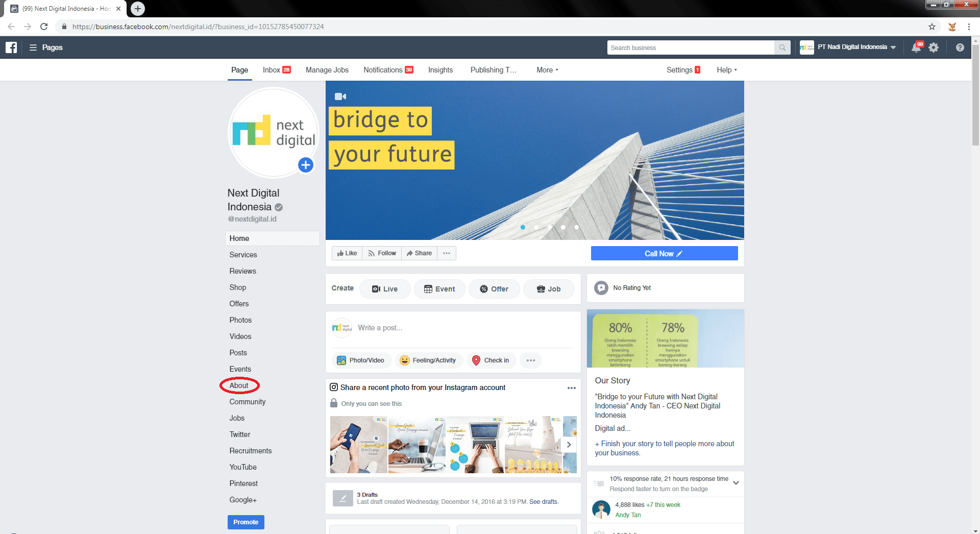Select the Page tab
This screenshot has height=534, width=980.
pos(239,70)
